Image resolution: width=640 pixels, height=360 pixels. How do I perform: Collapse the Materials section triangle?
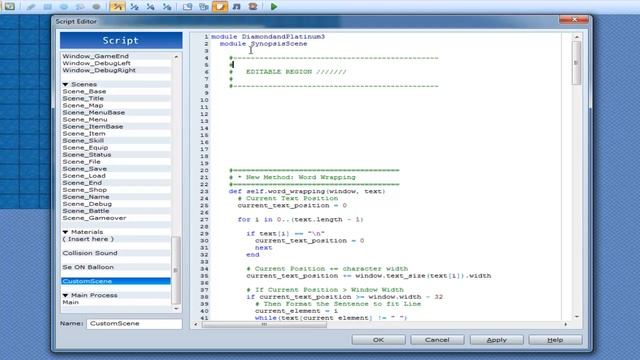(x=65, y=232)
